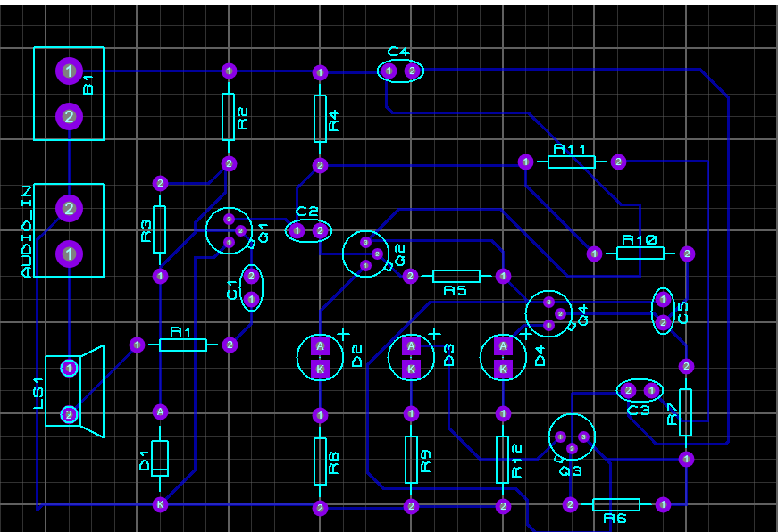
Task: Select resistor R10 body
Action: pyautogui.click(x=640, y=254)
